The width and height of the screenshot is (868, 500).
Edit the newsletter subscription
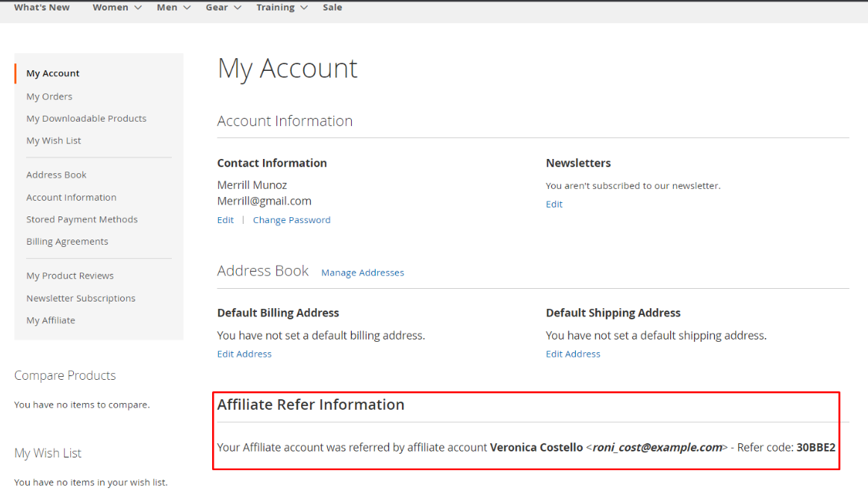[554, 204]
